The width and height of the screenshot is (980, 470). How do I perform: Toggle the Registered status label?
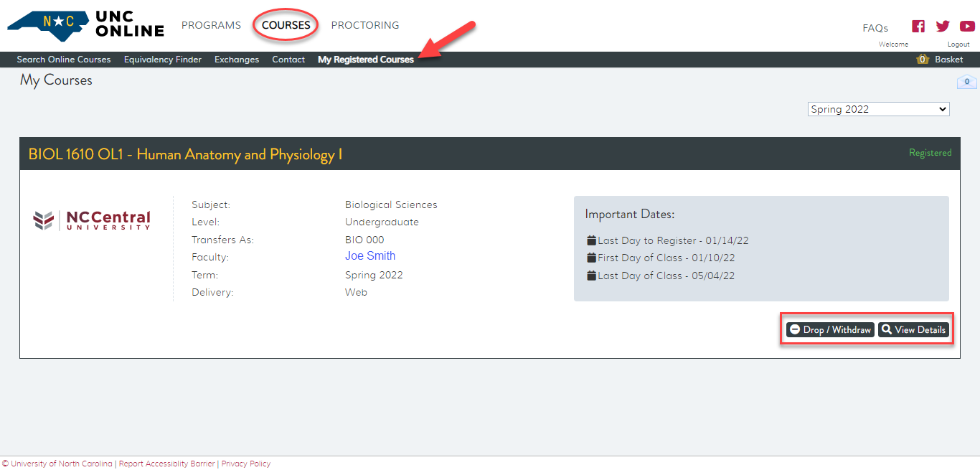[930, 152]
